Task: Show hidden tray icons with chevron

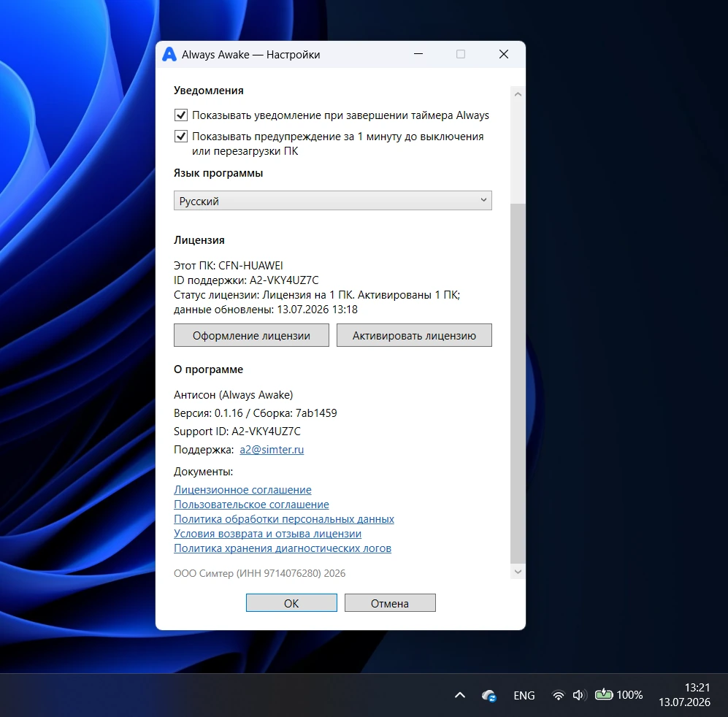Action: point(459,695)
